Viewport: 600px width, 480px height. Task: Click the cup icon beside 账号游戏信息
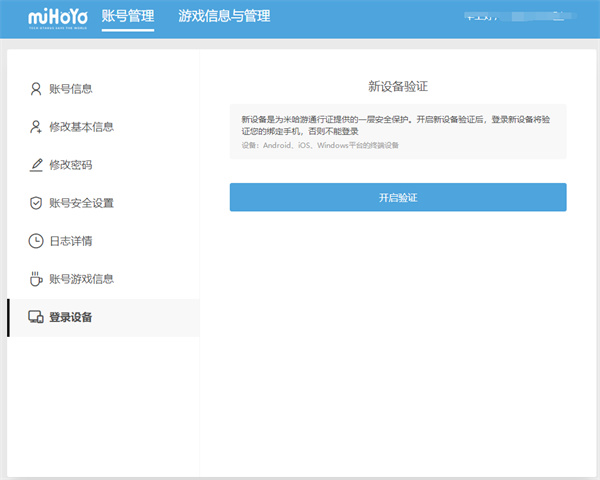click(36, 279)
